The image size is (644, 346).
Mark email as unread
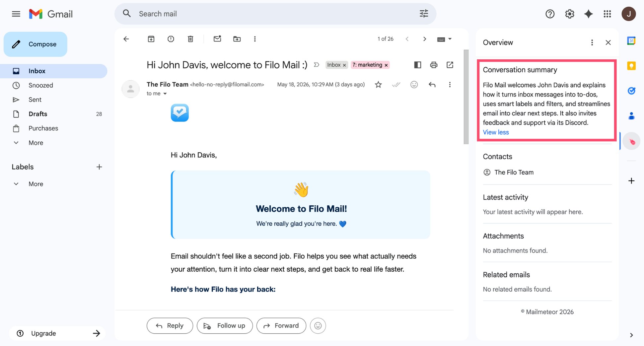[x=217, y=39]
